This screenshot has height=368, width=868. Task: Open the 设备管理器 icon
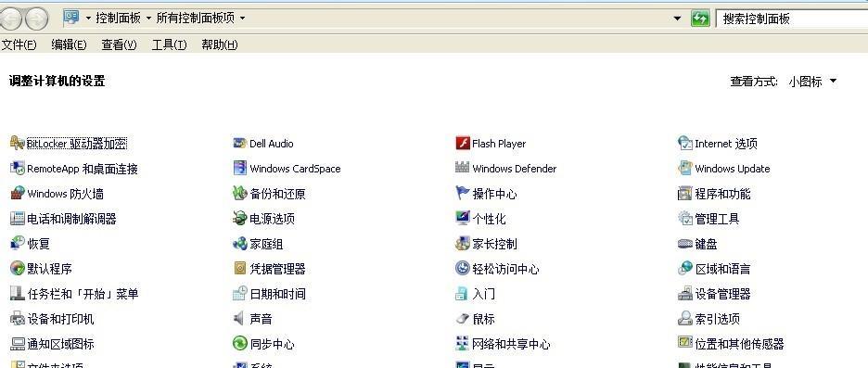(x=684, y=293)
